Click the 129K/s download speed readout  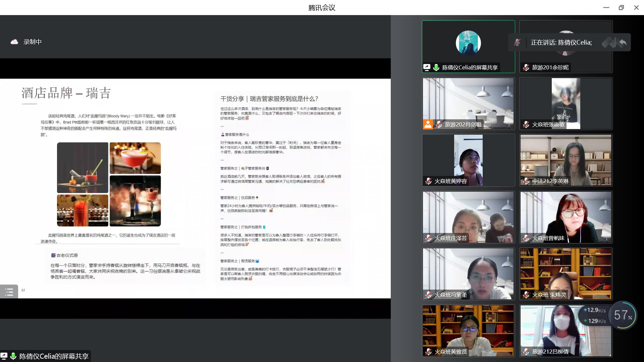point(595,321)
